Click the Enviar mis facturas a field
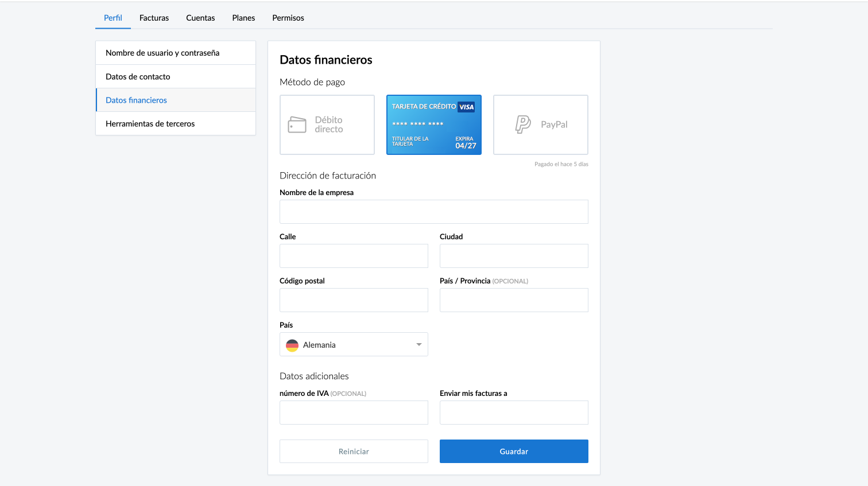The image size is (868, 486). (514, 413)
